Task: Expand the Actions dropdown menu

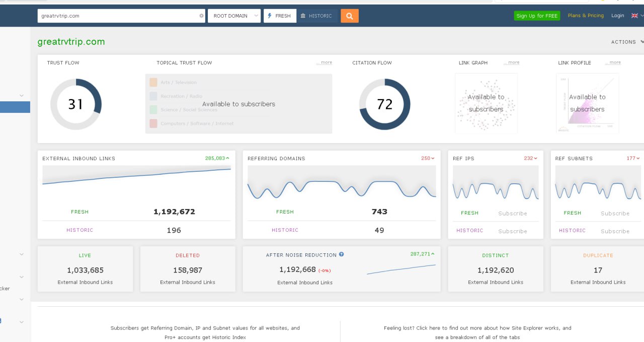Action: click(626, 42)
